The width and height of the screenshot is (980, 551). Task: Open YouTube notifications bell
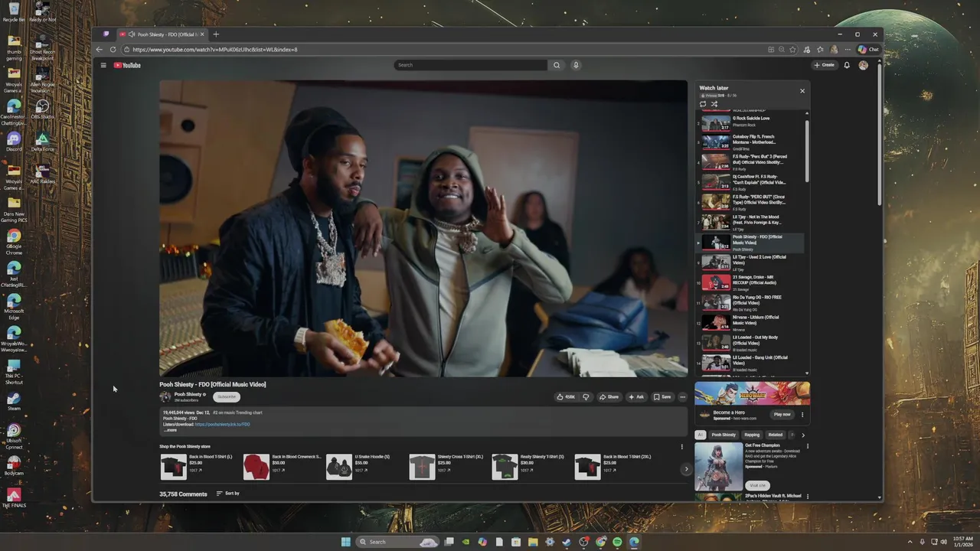coord(847,65)
